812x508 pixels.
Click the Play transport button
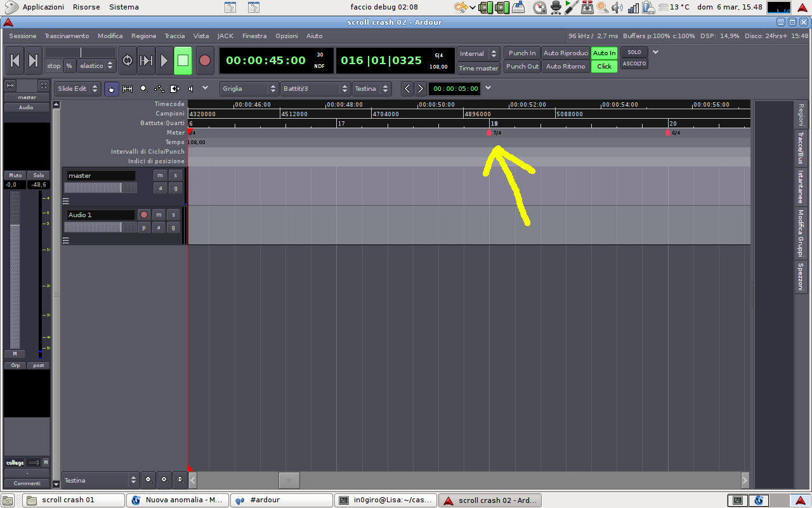coord(164,60)
